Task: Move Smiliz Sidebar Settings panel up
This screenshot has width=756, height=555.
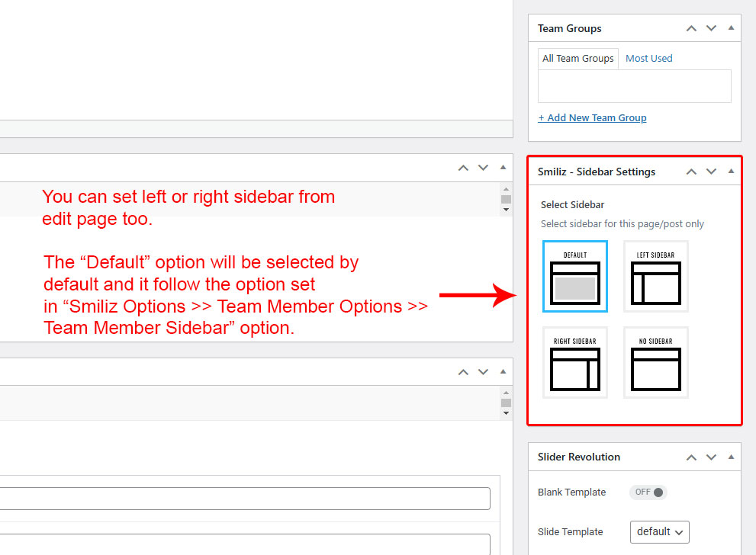Action: pyautogui.click(x=691, y=172)
